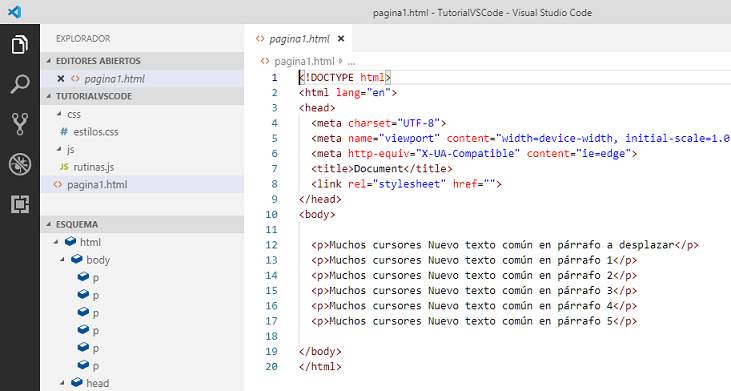Click the paragraph ending 'párrafo 3'
The height and width of the screenshot is (391, 731).
click(474, 291)
